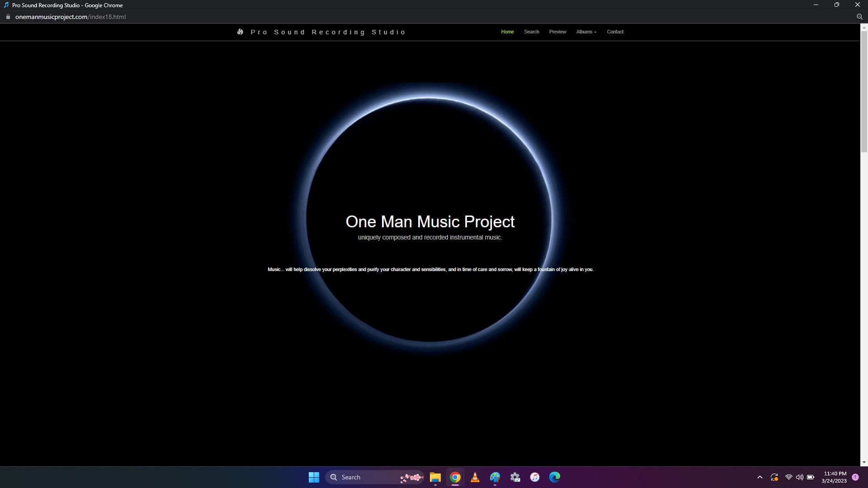Open the Preview page link
The height and width of the screenshot is (488, 868).
[557, 32]
